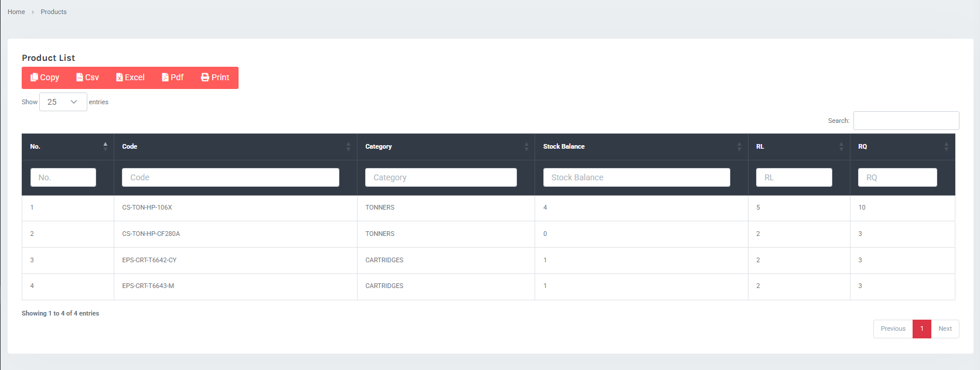Viewport: 980px width, 370px height.
Task: Open Products breadcrumb link
Action: coord(53,12)
